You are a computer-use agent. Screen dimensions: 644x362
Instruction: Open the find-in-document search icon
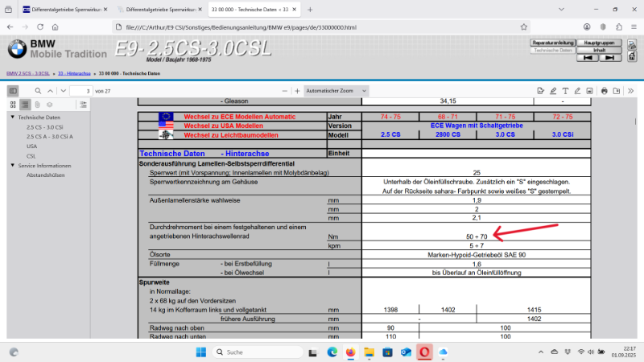click(38, 91)
